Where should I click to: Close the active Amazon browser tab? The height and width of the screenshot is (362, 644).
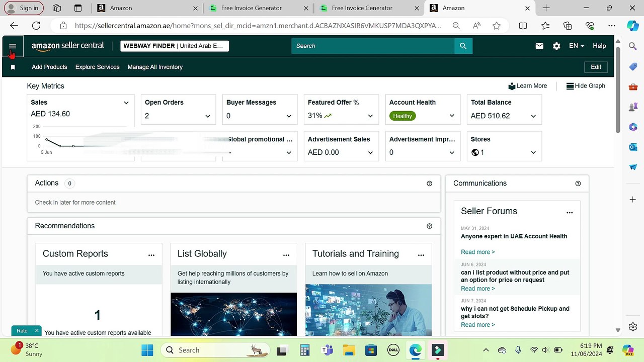[x=527, y=8]
